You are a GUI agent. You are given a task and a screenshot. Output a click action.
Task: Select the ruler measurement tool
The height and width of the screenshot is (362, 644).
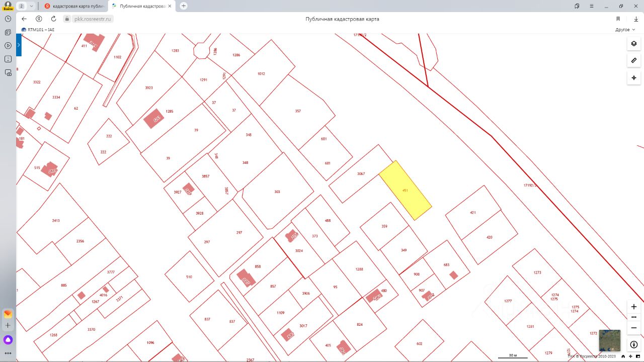(x=633, y=61)
